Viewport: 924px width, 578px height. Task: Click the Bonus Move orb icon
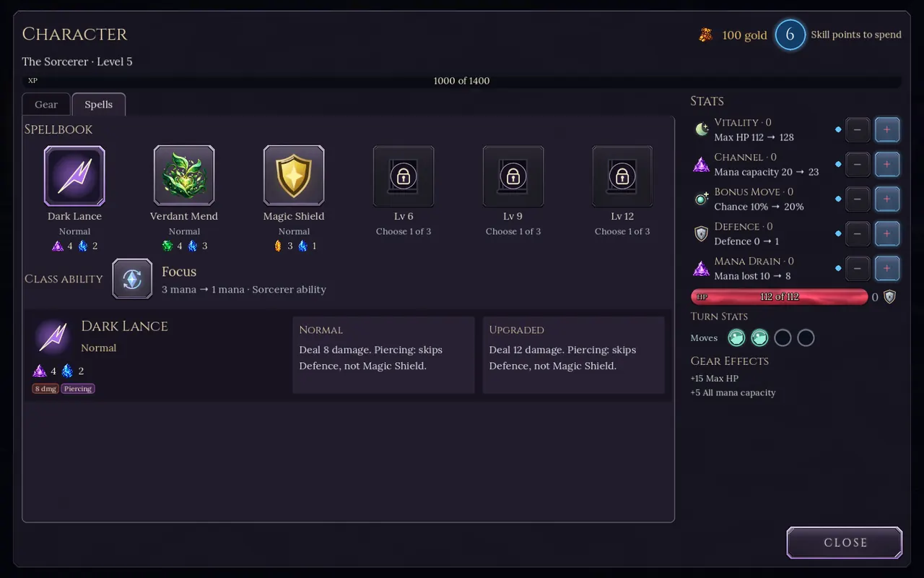[x=702, y=199]
